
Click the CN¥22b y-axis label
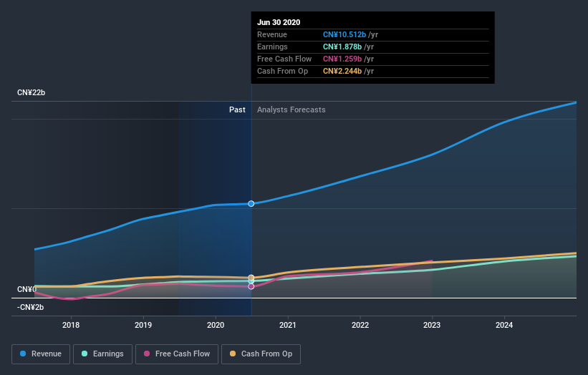pos(31,92)
